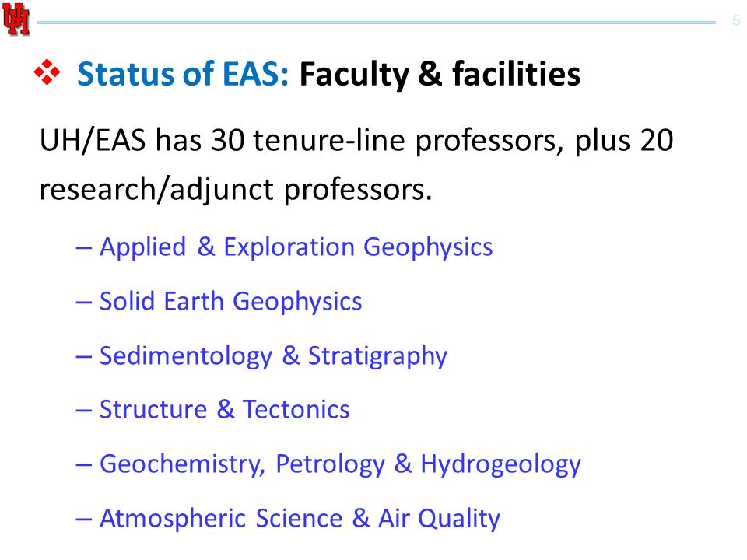
Task: Click the words 'Air Quality'
Action: [x=439, y=519]
